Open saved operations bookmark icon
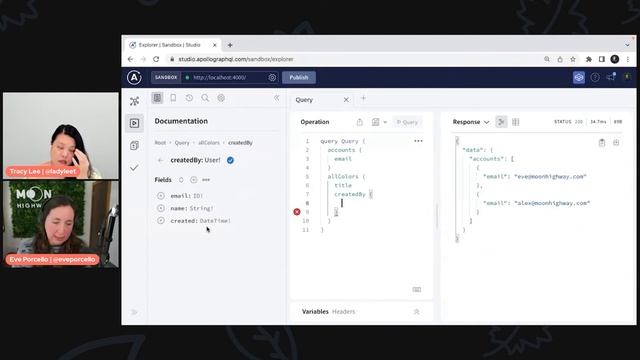Viewport: 640px width, 360px height. click(x=173, y=98)
